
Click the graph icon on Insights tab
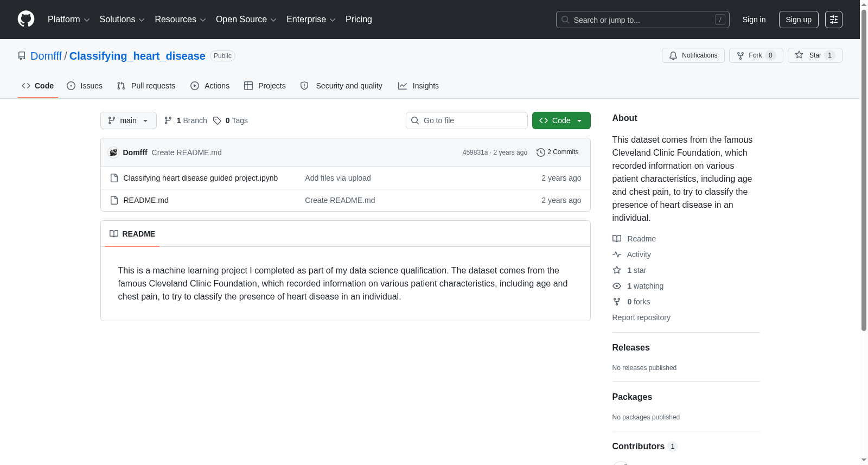pyautogui.click(x=403, y=86)
